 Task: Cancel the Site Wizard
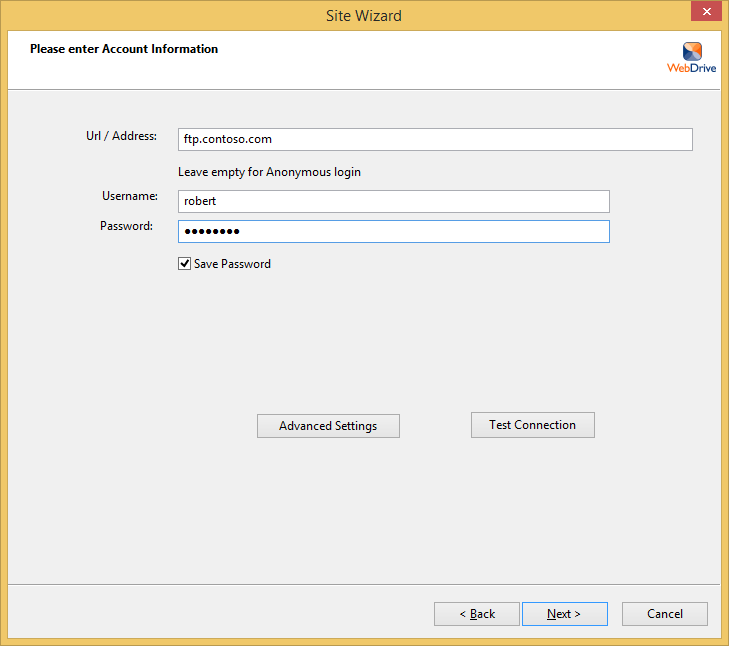pyautogui.click(x=664, y=614)
